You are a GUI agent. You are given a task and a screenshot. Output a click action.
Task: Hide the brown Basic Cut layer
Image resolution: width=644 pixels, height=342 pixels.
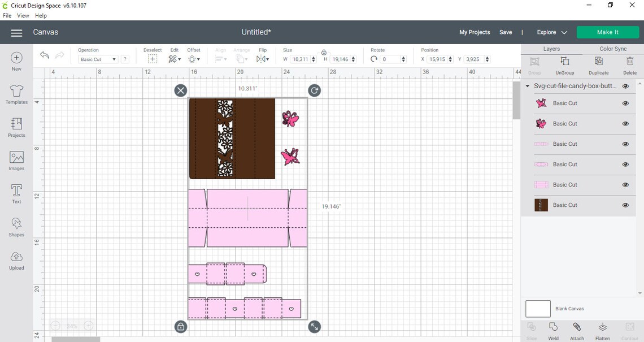625,205
